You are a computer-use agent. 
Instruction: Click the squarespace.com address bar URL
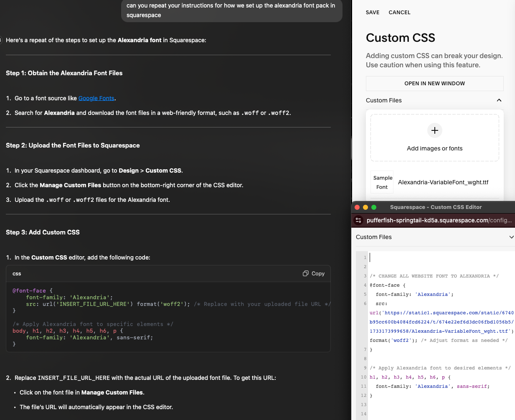[x=439, y=220]
